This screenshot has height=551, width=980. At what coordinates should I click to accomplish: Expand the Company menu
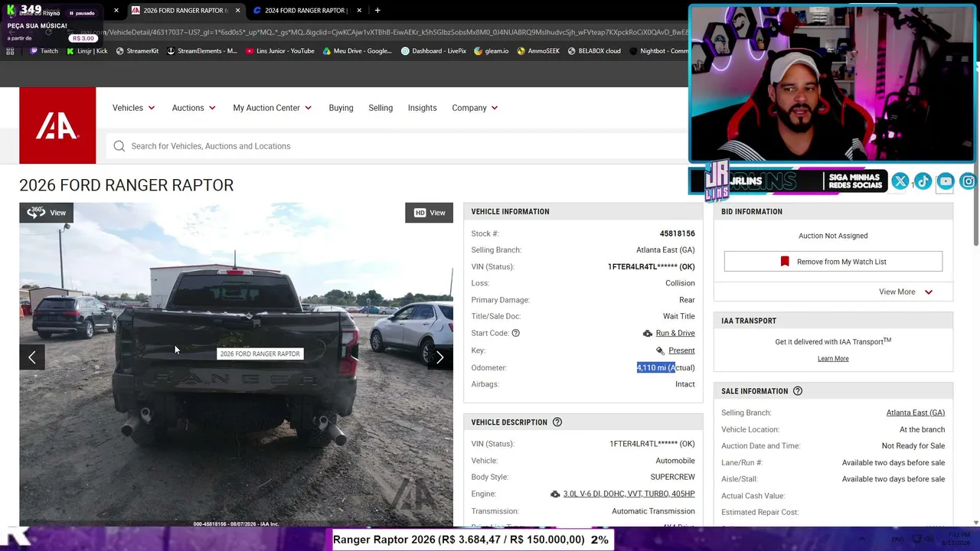[x=475, y=108]
